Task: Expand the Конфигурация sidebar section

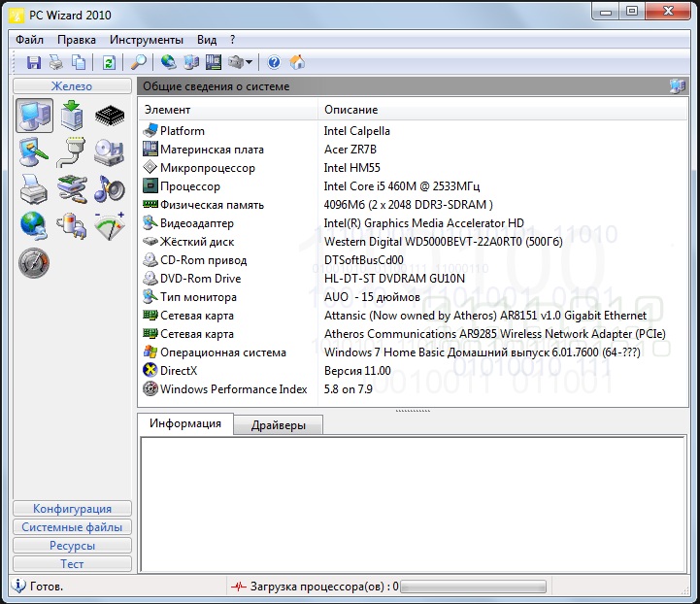Action: [x=72, y=509]
